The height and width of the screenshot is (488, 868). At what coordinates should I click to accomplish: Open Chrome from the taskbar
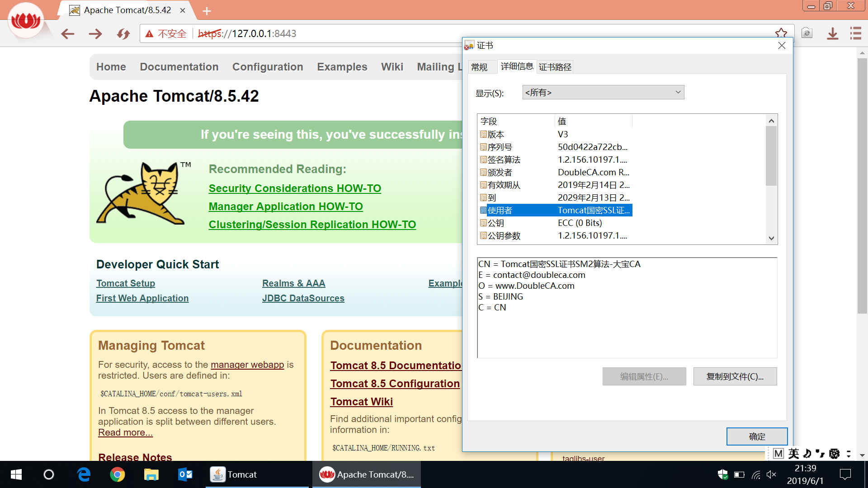(x=118, y=474)
